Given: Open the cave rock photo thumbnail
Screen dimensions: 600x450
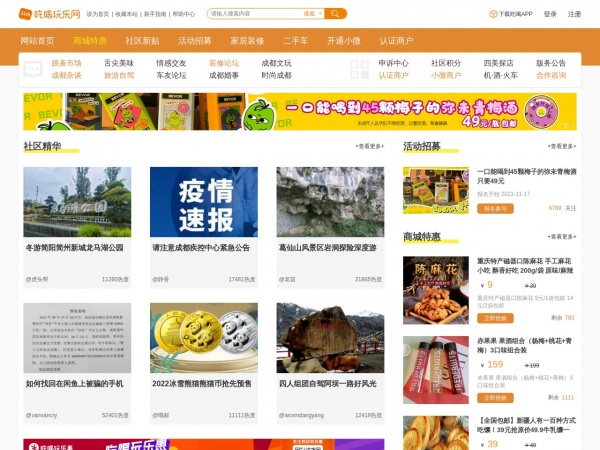Looking at the screenshot, I should [x=331, y=202].
